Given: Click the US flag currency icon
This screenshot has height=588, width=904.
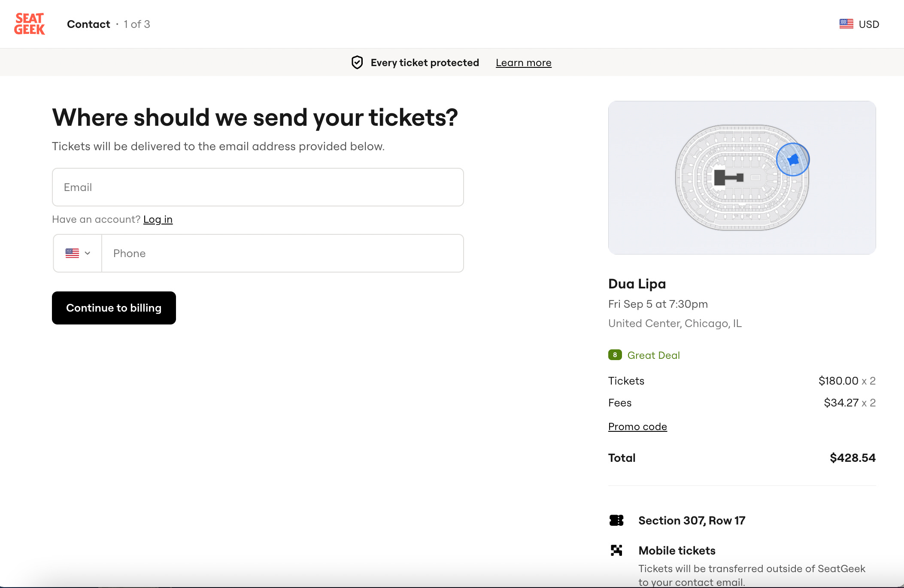Looking at the screenshot, I should pyautogui.click(x=846, y=24).
